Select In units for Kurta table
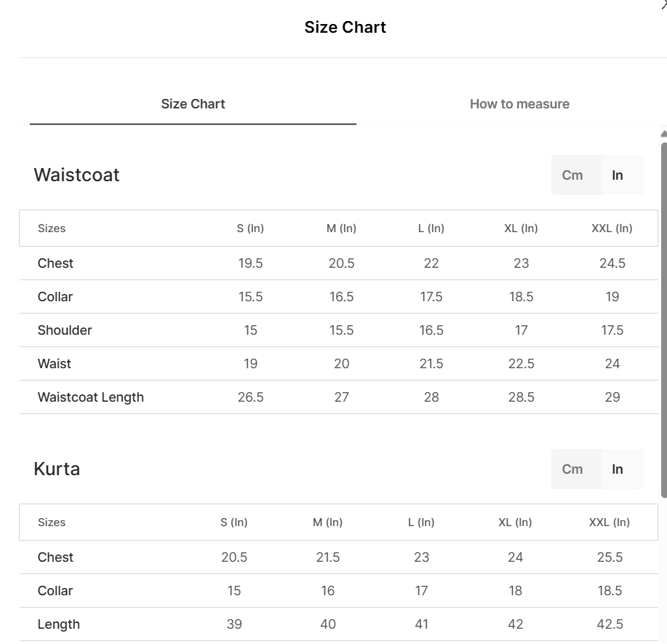The height and width of the screenshot is (644, 667). pyautogui.click(x=618, y=469)
